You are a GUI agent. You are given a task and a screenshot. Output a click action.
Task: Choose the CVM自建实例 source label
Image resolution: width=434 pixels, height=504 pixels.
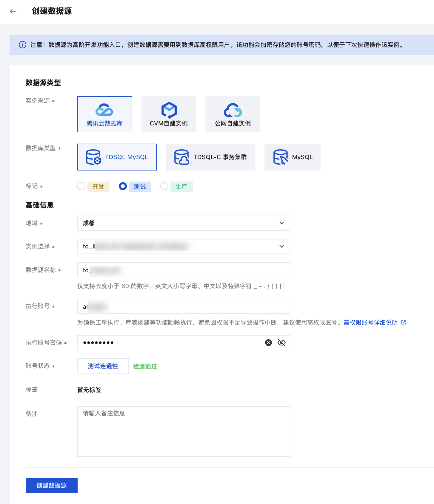169,123
